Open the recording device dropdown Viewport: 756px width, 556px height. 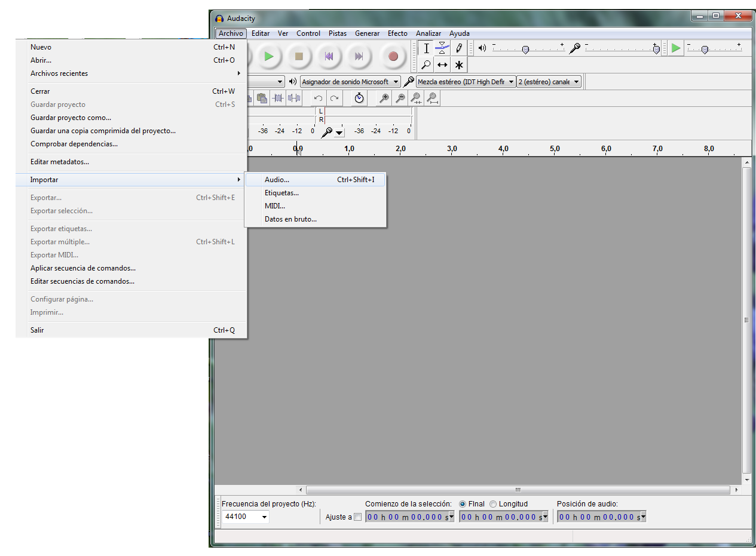[466, 82]
